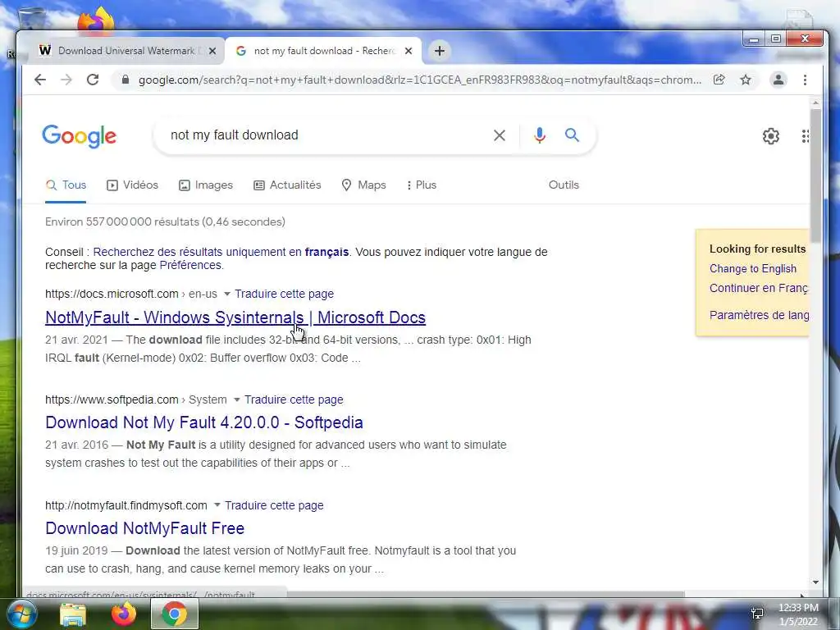The height and width of the screenshot is (630, 840).
Task: Switch to Vidéos results
Action: tap(132, 185)
